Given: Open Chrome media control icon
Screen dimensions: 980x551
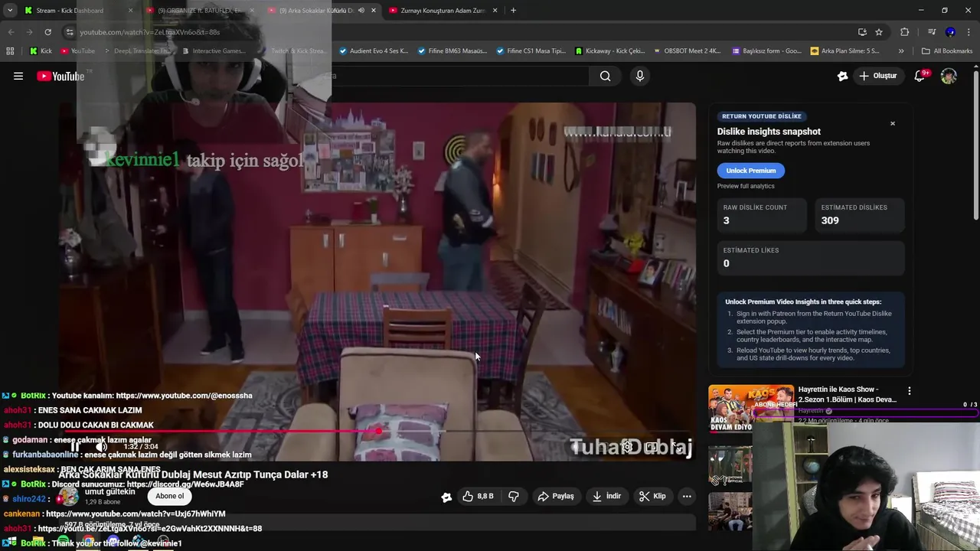Looking at the screenshot, I should coord(931,32).
